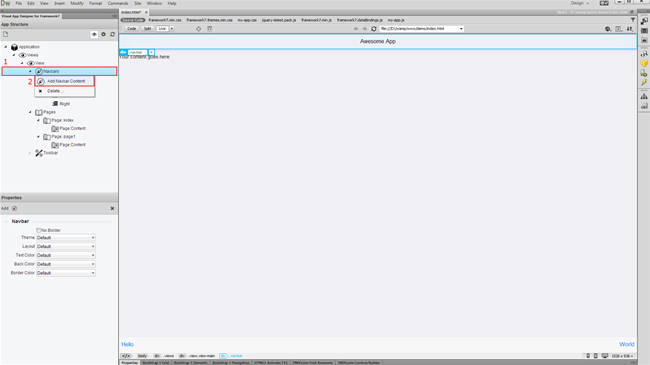Image resolution: width=650 pixels, height=365 pixels.
Task: Click the Toolbar node icon in tree
Action: [x=39, y=153]
